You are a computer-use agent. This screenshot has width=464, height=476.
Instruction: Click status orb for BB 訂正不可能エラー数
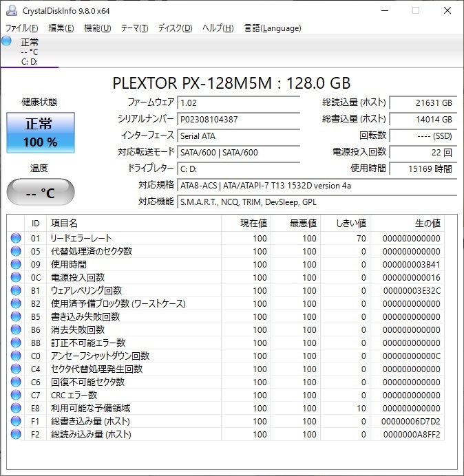click(16, 343)
